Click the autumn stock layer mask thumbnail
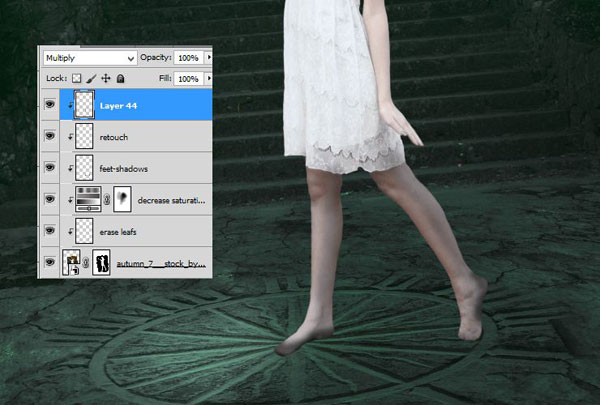 [x=101, y=263]
